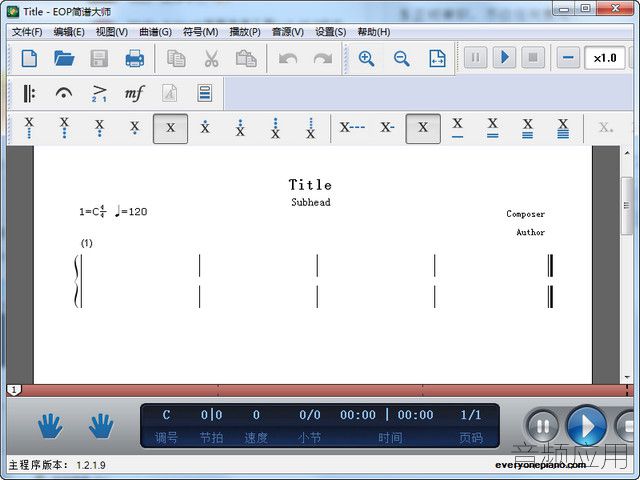This screenshot has height=480, width=640.
Task: Select note two octaves higher
Action: (240, 128)
